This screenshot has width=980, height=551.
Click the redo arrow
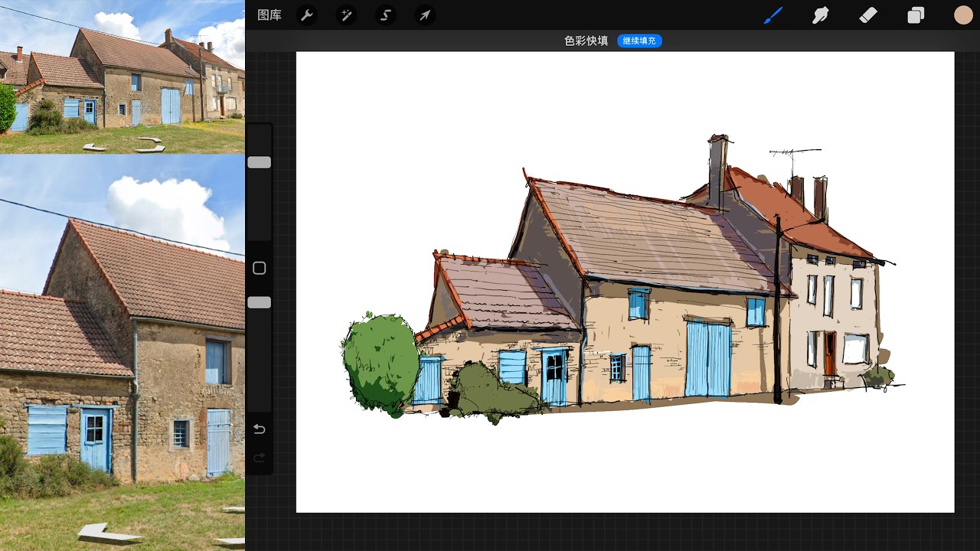[x=260, y=458]
